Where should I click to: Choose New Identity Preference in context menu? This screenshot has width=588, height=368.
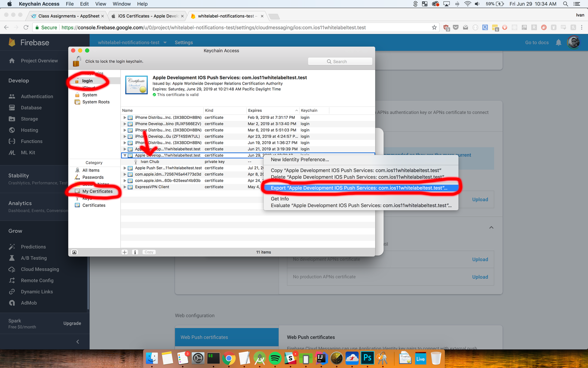pos(361,159)
